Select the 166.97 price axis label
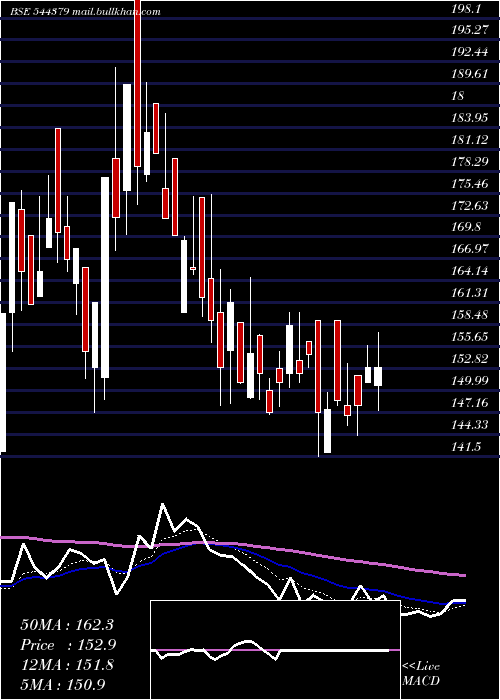This screenshot has width=500, height=700. tap(469, 249)
